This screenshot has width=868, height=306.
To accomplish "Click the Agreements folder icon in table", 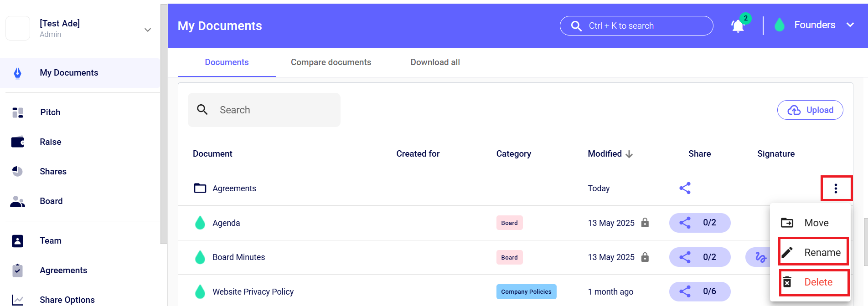I will click(x=200, y=188).
